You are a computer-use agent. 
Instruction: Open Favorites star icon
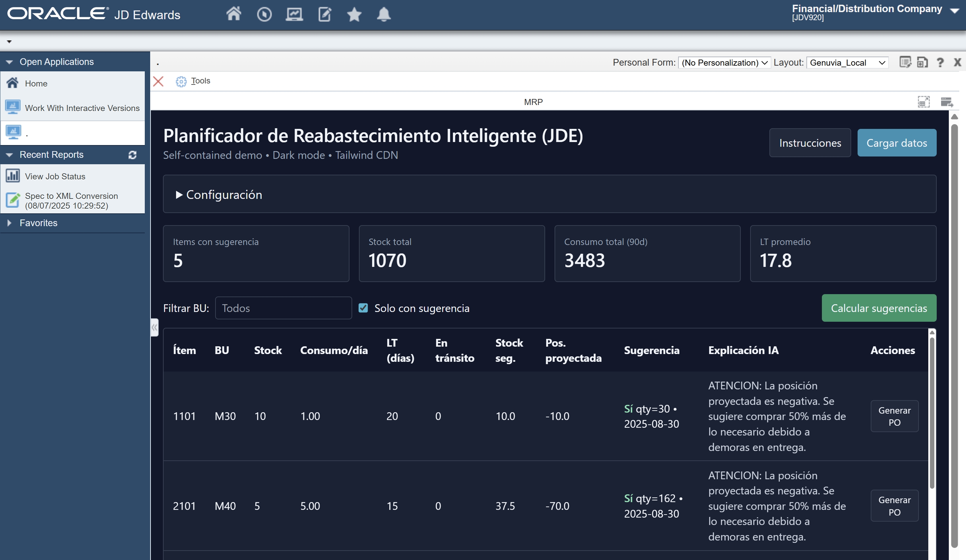pyautogui.click(x=354, y=14)
